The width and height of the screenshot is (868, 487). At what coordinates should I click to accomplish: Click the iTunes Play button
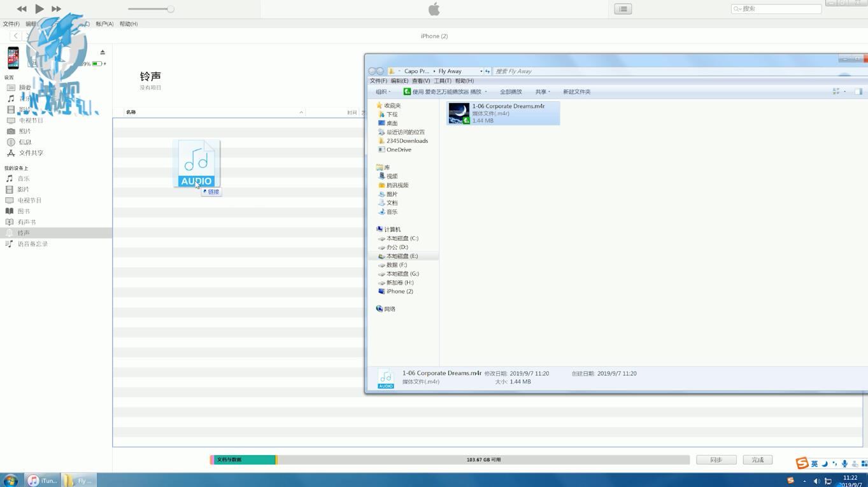coord(39,9)
